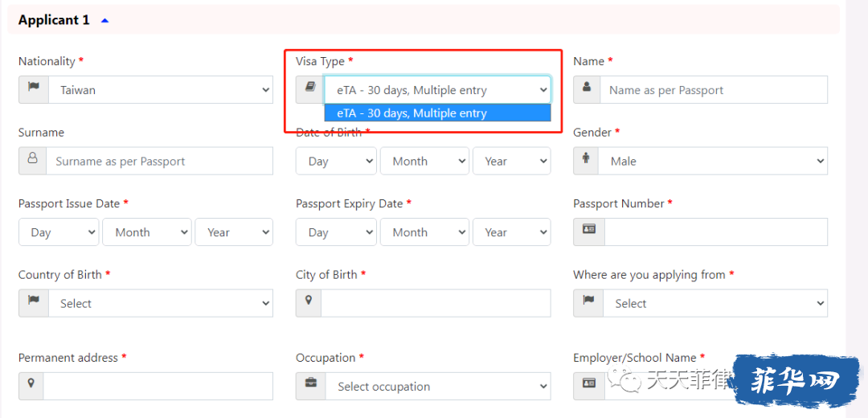Viewport: 868px width, 418px height.
Task: Click the flag icon beside Country of Birth
Action: click(x=34, y=300)
